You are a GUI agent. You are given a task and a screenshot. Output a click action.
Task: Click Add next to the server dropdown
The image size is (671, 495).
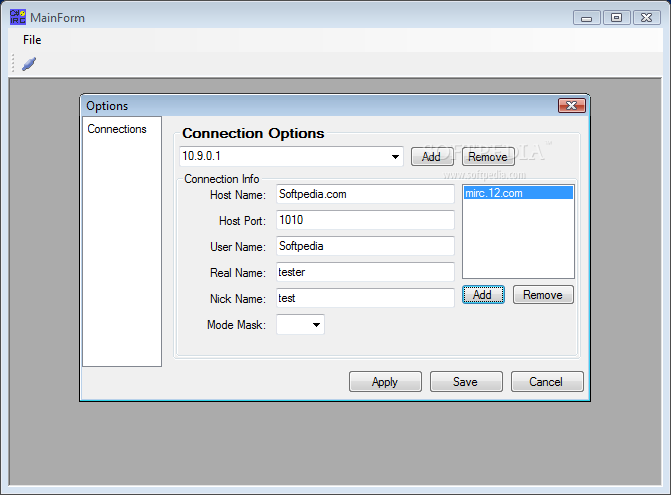pyautogui.click(x=432, y=157)
